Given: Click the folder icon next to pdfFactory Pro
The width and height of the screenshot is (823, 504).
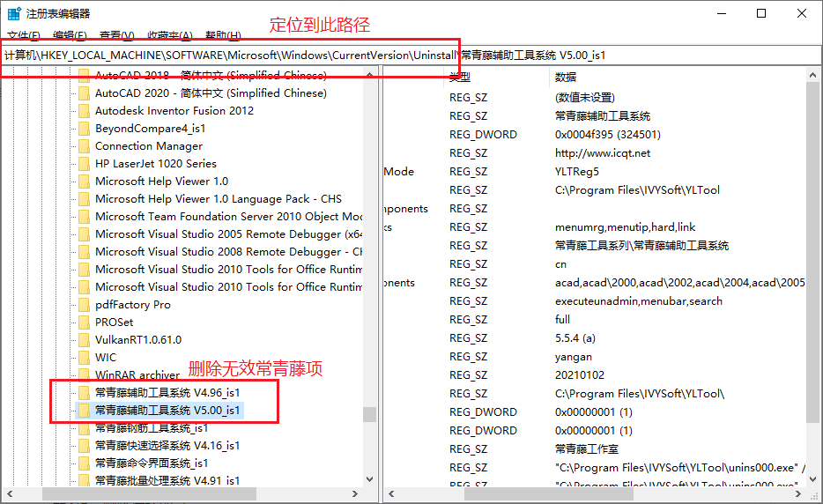Looking at the screenshot, I should point(84,305).
